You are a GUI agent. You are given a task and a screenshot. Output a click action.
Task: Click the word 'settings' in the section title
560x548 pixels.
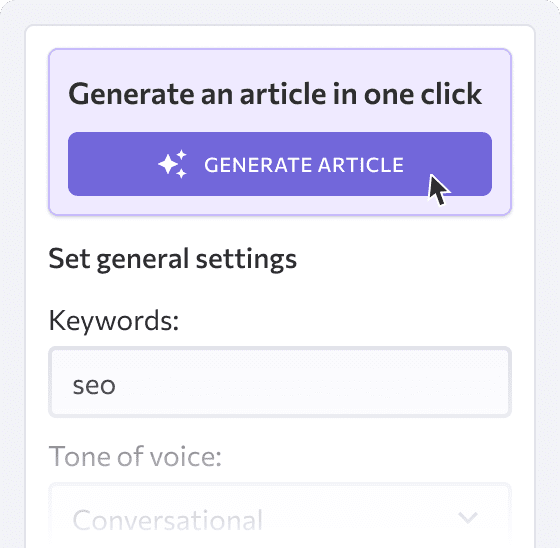pos(246,259)
